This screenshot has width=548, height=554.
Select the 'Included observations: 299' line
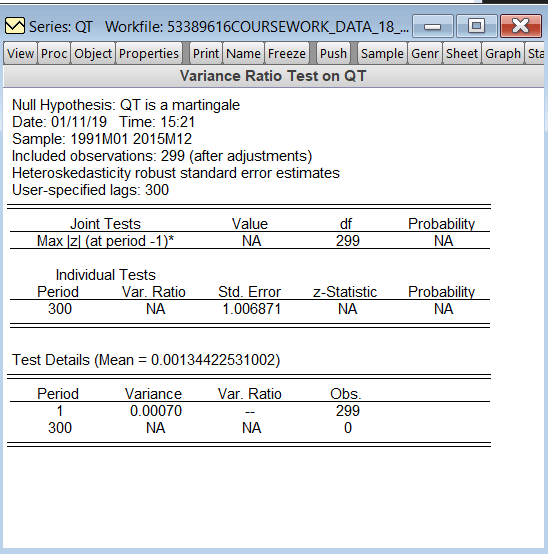(x=162, y=156)
